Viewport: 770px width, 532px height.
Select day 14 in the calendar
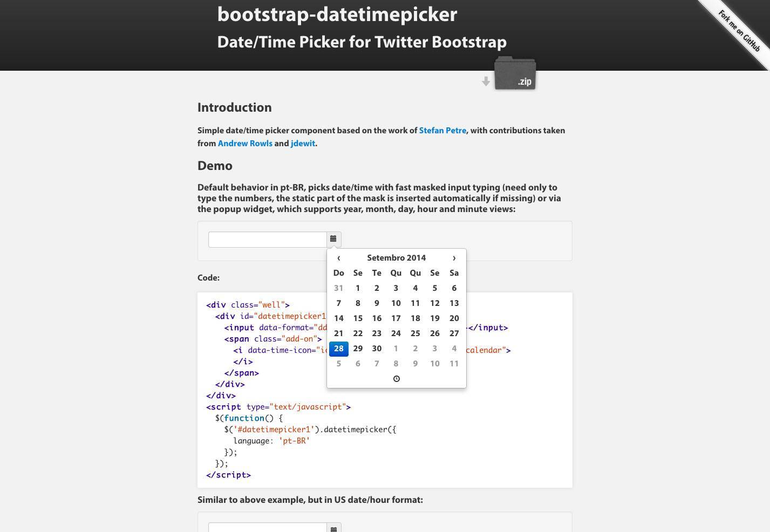tap(338, 318)
